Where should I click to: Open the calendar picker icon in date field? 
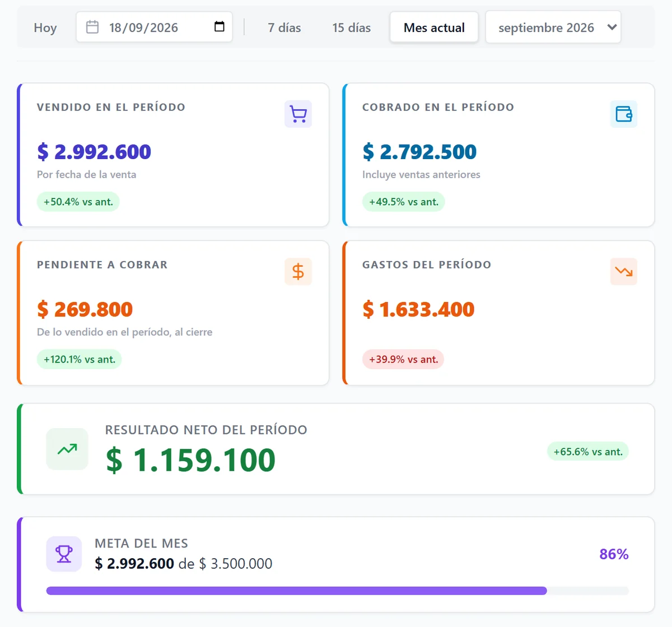pos(220,26)
